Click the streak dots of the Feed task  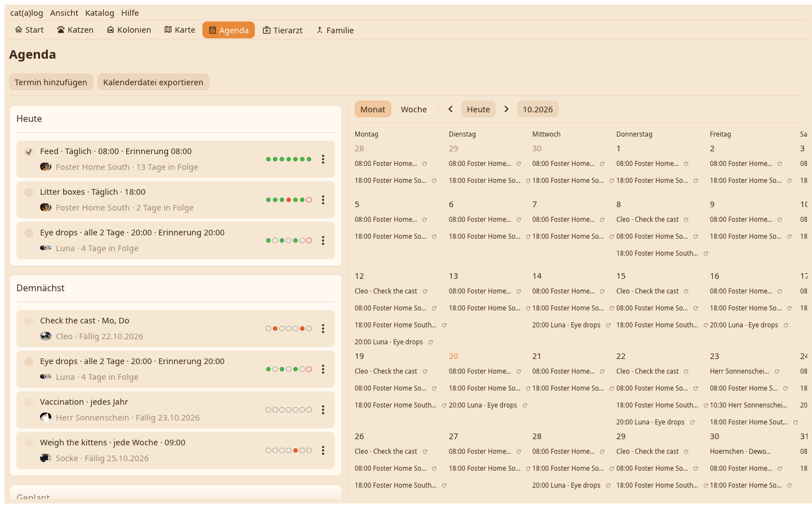289,159
